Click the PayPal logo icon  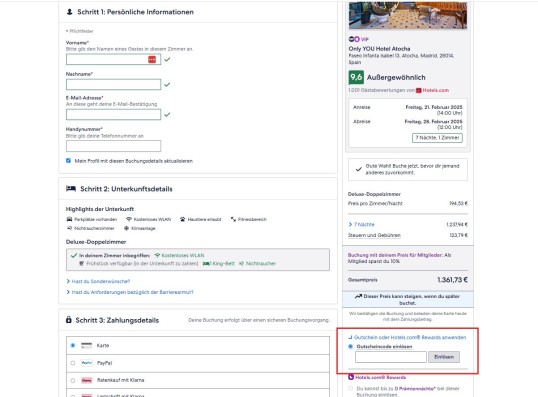86,363
